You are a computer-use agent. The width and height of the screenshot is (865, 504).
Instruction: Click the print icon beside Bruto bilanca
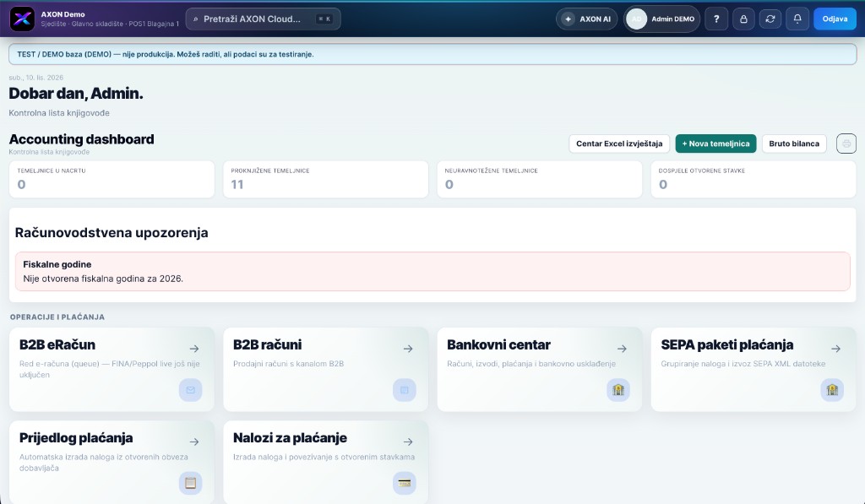[846, 144]
